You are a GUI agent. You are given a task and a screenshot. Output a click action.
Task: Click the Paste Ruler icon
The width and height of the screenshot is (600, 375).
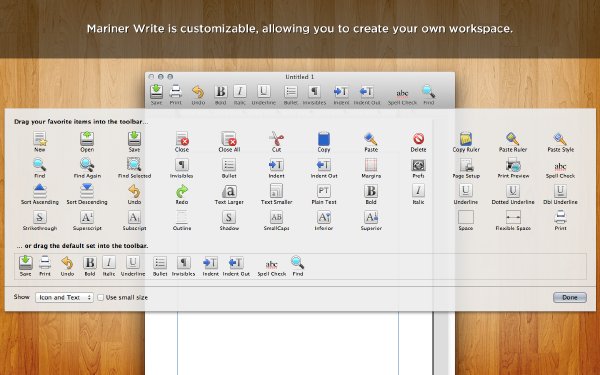(513, 139)
